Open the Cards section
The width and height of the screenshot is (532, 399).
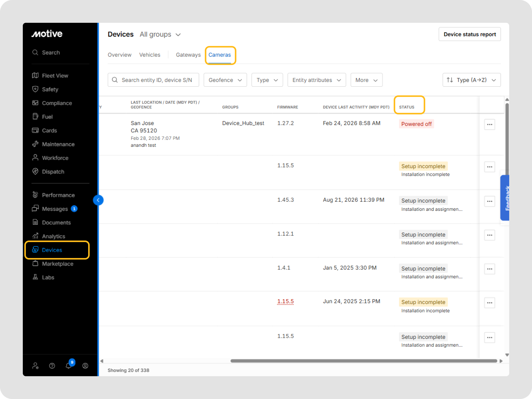[44, 130]
